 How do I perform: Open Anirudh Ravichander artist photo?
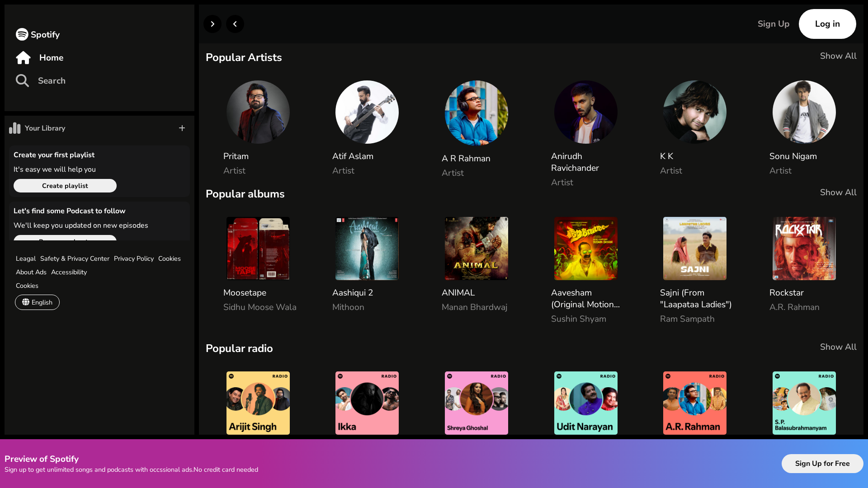coord(586,112)
